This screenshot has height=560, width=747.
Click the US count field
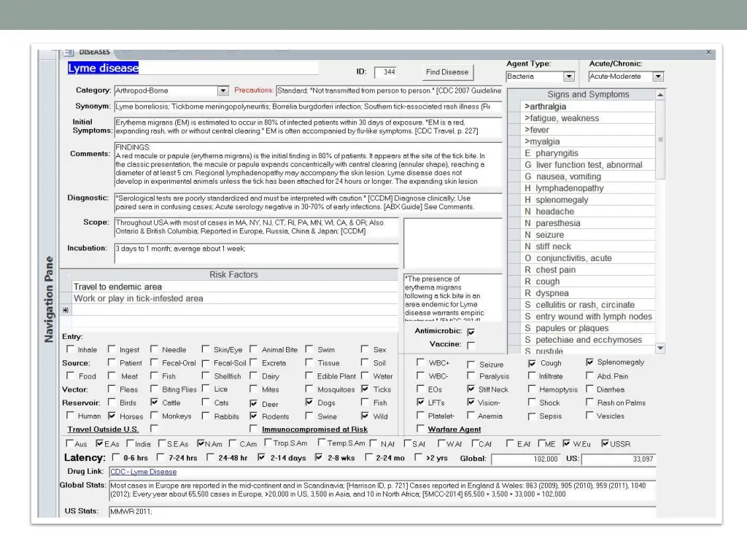619,459
